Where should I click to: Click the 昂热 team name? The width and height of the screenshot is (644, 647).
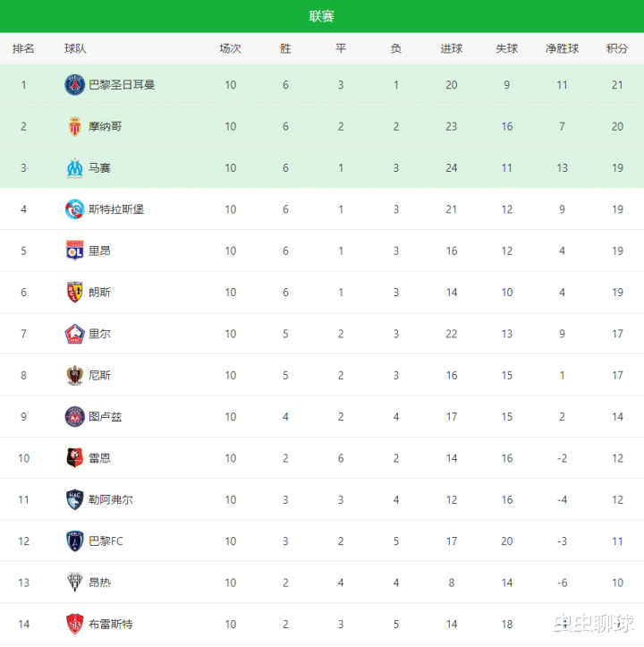coord(99,583)
